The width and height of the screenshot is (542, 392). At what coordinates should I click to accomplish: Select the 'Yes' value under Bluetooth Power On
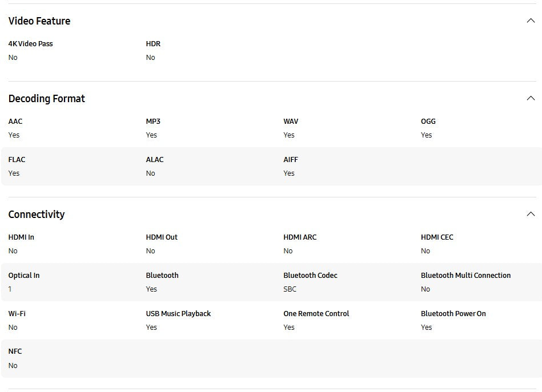(427, 328)
